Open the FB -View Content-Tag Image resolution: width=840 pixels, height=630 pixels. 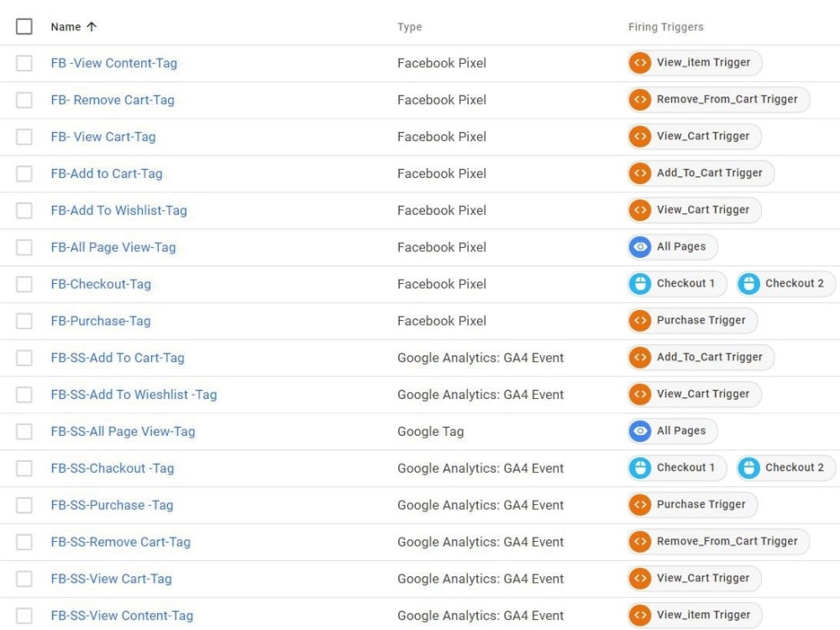pyautogui.click(x=114, y=63)
